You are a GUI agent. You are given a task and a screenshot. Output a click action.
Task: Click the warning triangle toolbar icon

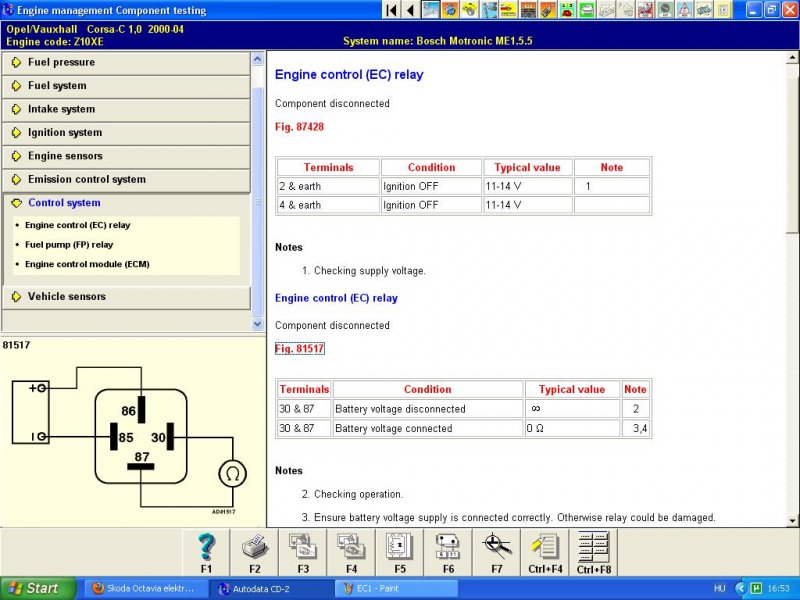coord(685,10)
